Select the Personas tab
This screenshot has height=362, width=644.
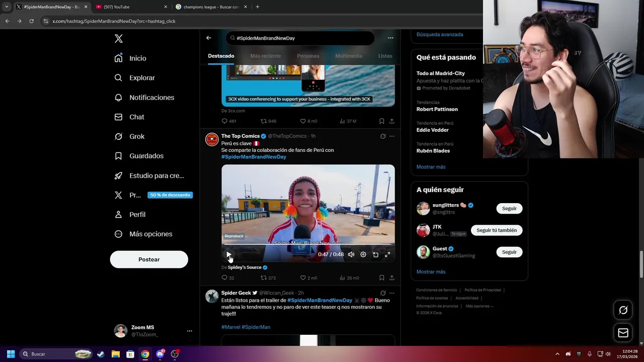308,56
